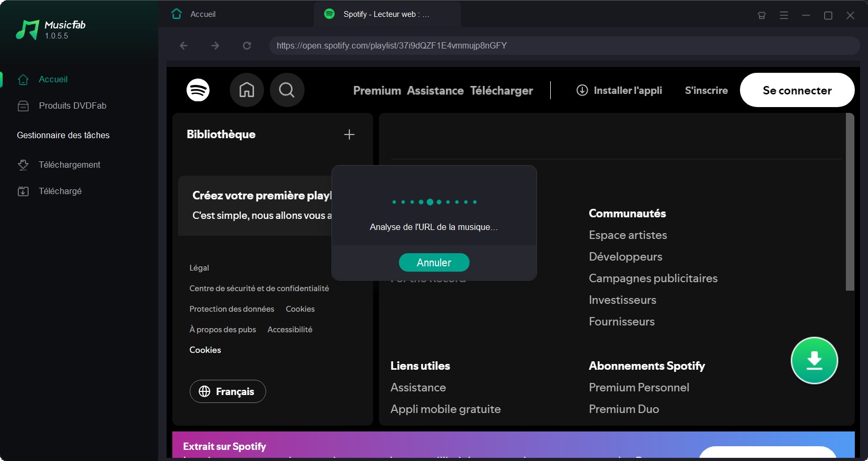868x461 pixels.
Task: Reload the page with refresh icon
Action: pos(247,45)
